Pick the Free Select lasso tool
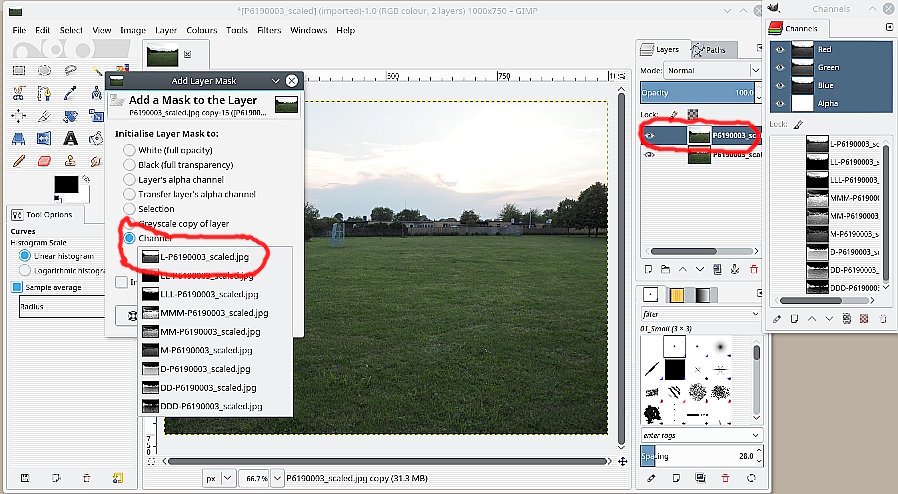 coord(70,70)
